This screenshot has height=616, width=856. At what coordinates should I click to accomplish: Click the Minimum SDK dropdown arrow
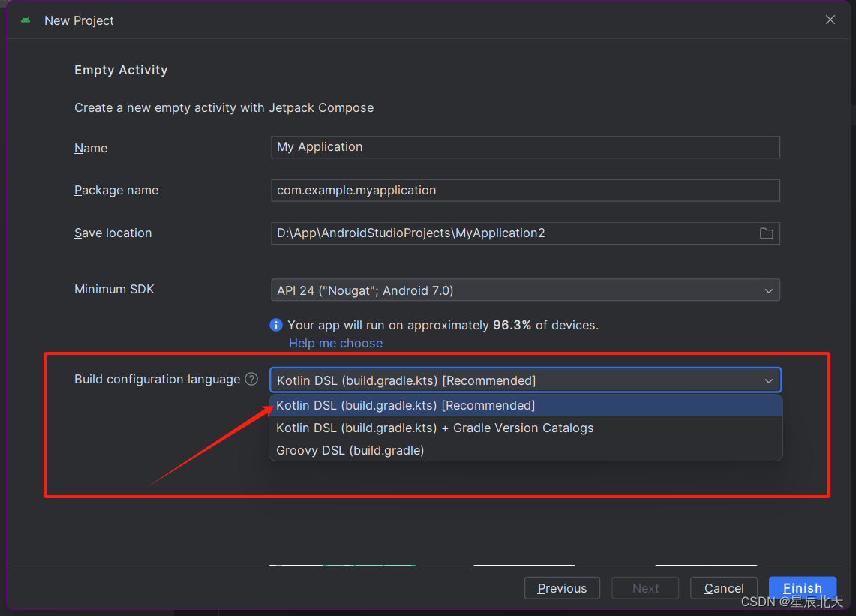[x=768, y=290]
